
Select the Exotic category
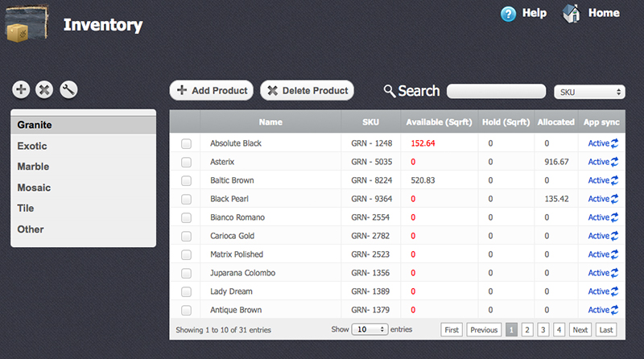coord(32,146)
